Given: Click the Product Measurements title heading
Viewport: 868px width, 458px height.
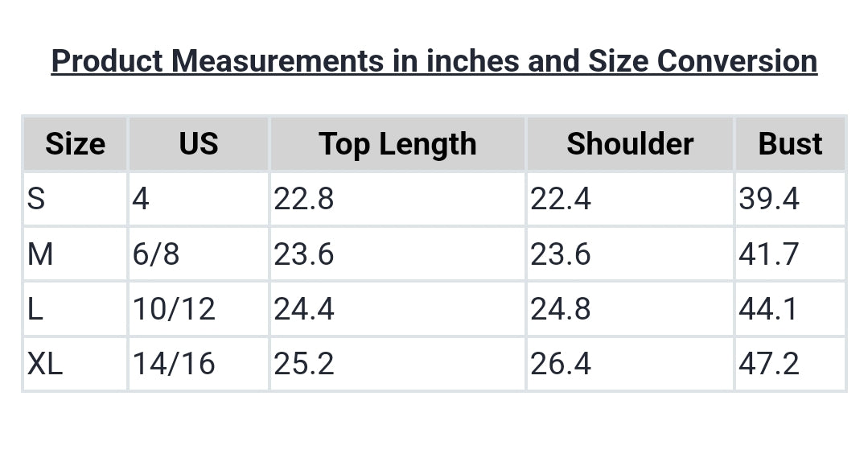Looking at the screenshot, I should coord(434,61).
